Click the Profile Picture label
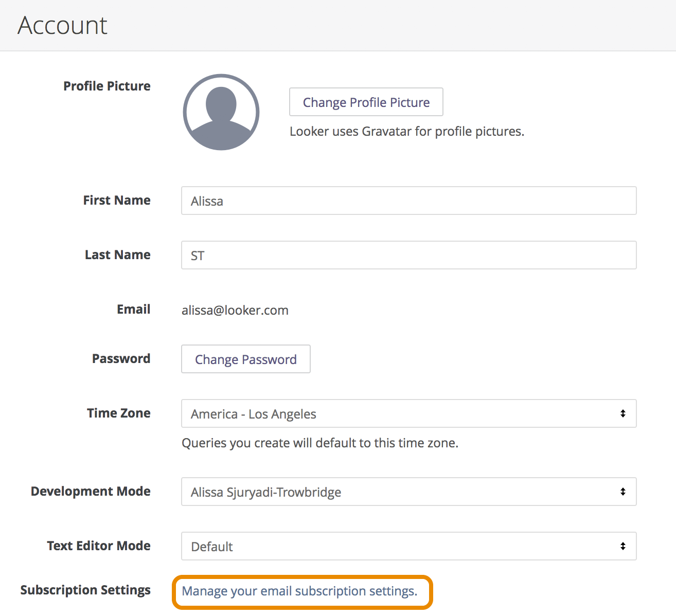Screen dimensions: 676x616 (x=106, y=86)
